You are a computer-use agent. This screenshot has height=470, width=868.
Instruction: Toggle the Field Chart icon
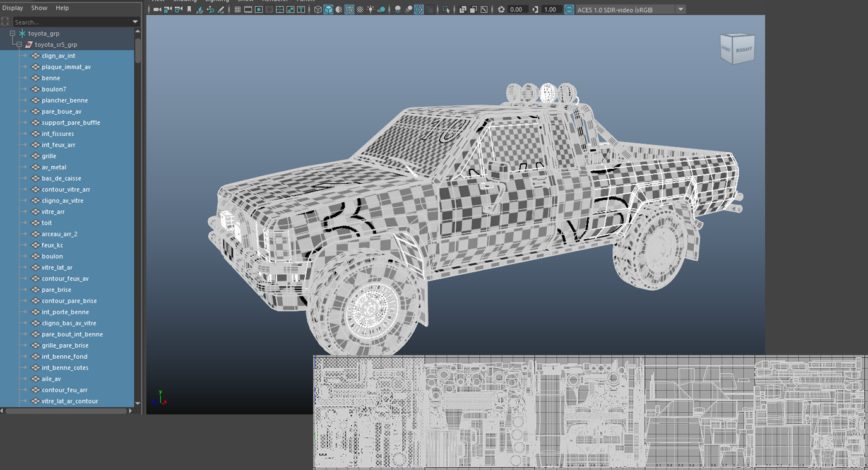click(x=280, y=9)
